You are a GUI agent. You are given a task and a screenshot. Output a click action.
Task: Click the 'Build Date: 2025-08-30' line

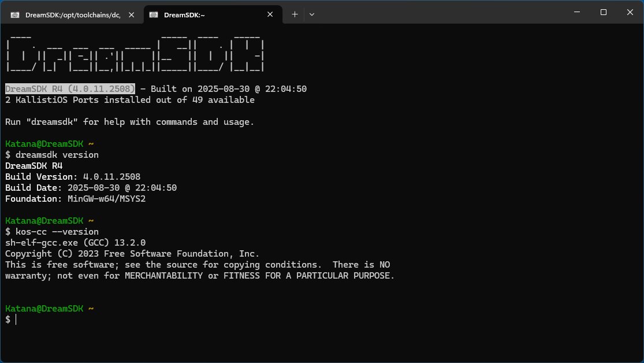tap(91, 188)
